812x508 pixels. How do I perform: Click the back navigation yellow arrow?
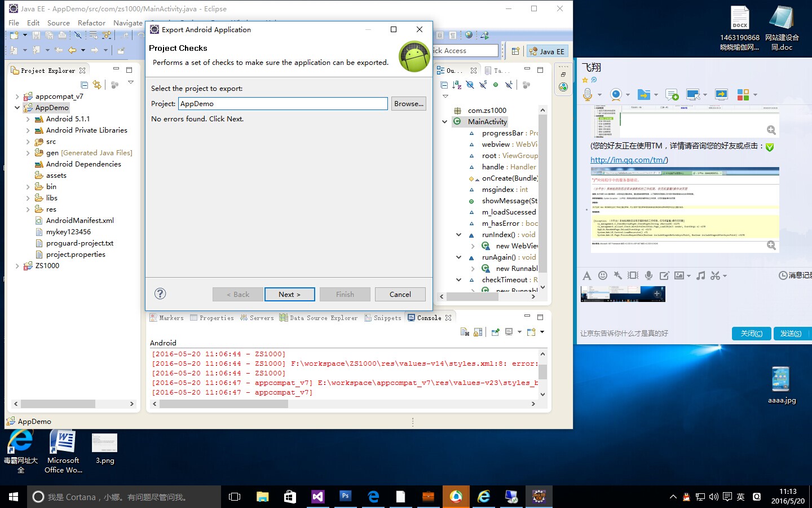click(x=72, y=50)
